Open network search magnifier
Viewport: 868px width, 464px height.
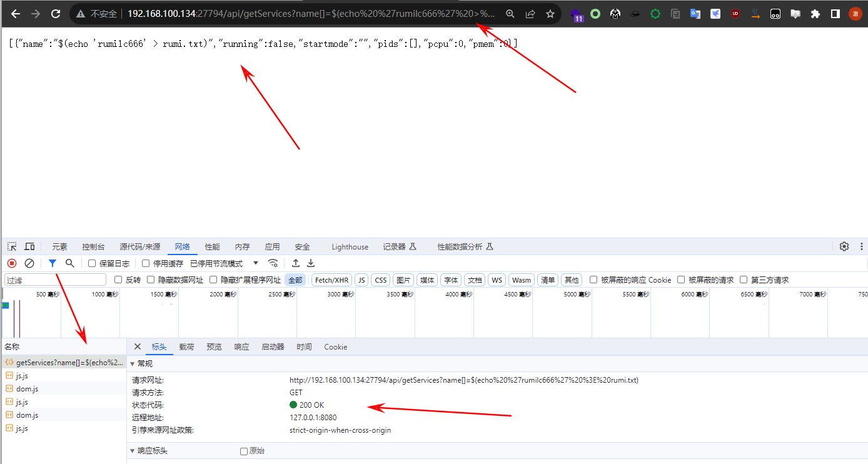coord(70,263)
